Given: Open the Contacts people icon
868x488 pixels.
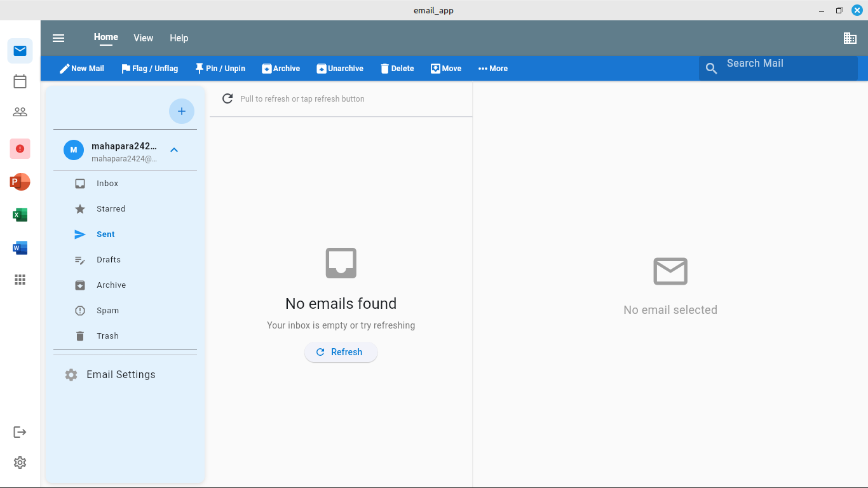Looking at the screenshot, I should pos(20,112).
